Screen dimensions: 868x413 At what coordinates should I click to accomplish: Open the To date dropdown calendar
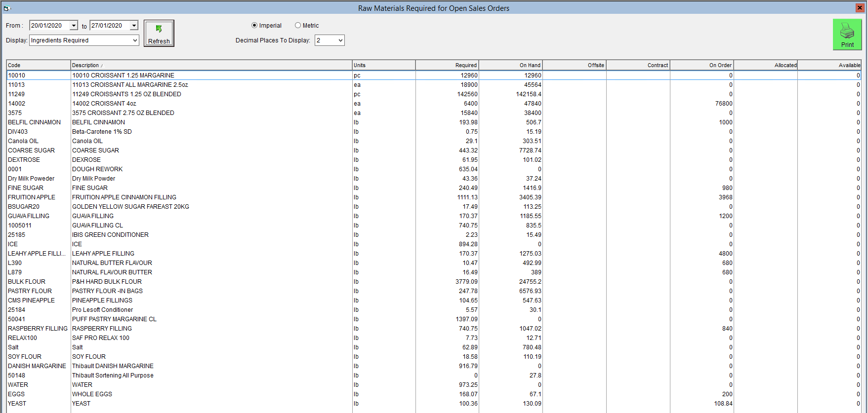(134, 26)
